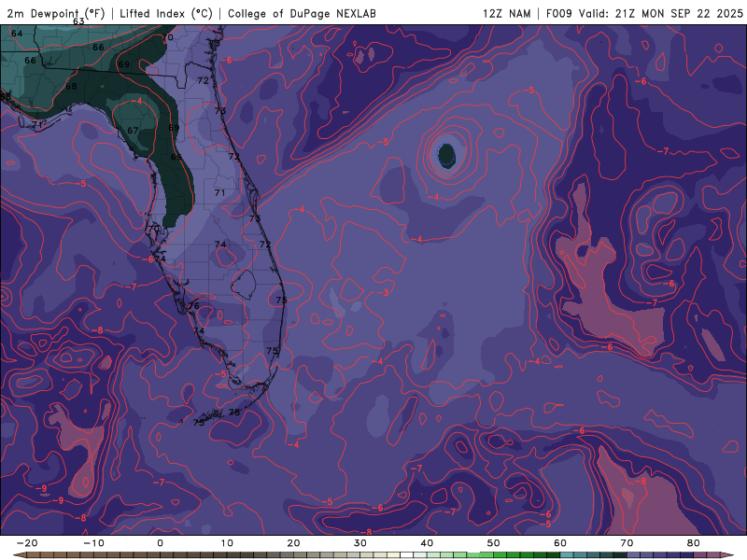Click the "Lifted Index (°C)" title text

[166, 13]
